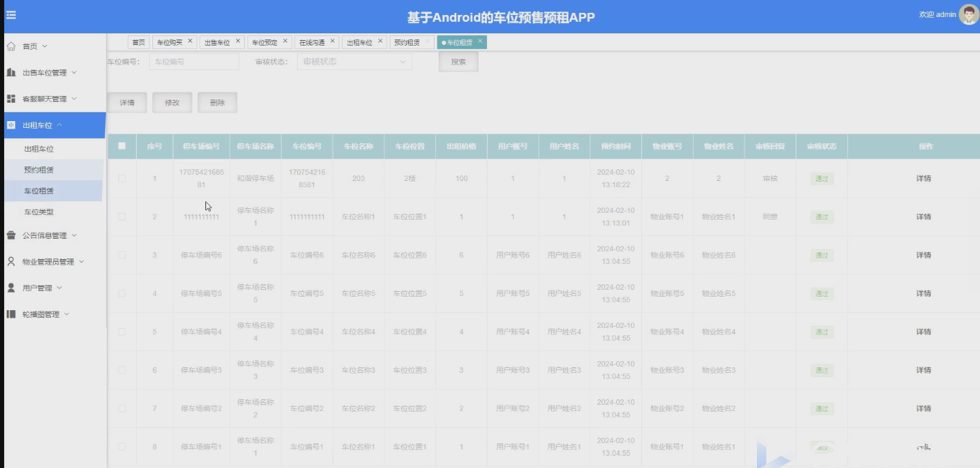Focus the 车位编号 search input field
This screenshot has width=980, height=468.
click(194, 62)
